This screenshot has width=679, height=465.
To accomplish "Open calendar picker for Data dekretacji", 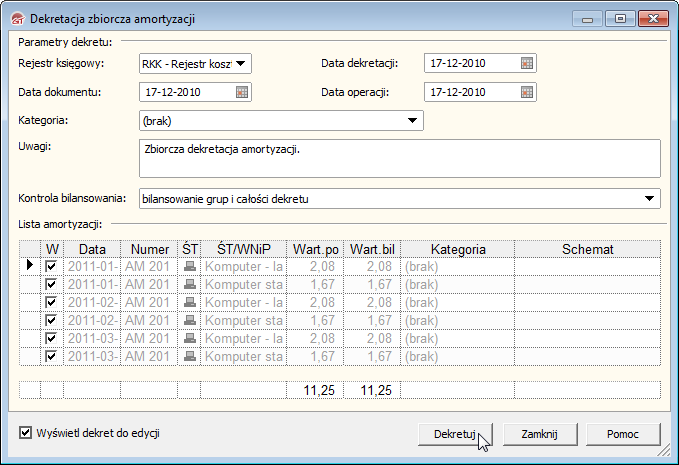I will click(x=527, y=63).
